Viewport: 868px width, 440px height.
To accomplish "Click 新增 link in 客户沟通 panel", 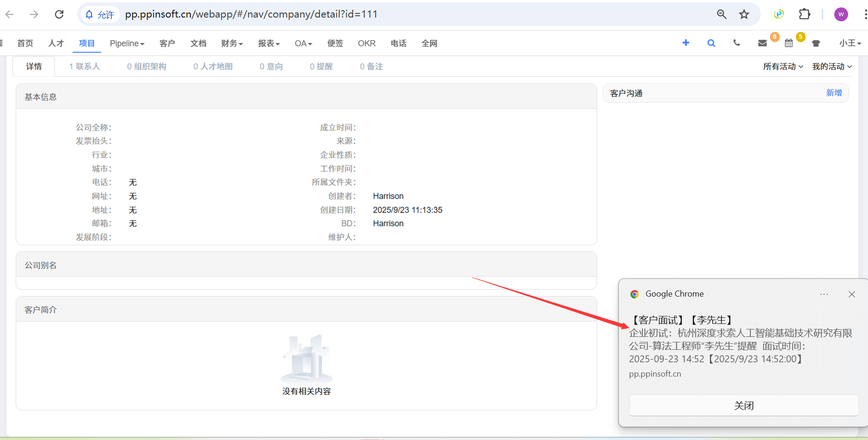I will point(834,93).
